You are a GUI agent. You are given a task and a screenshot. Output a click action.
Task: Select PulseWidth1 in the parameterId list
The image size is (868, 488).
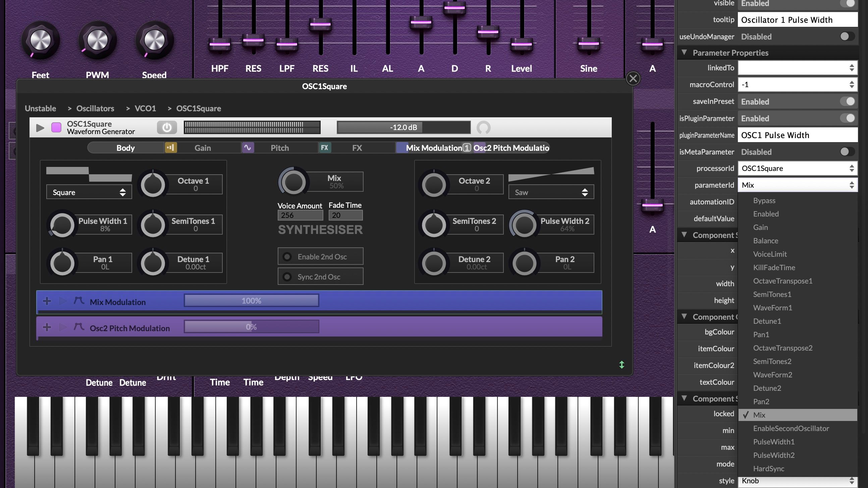774,442
